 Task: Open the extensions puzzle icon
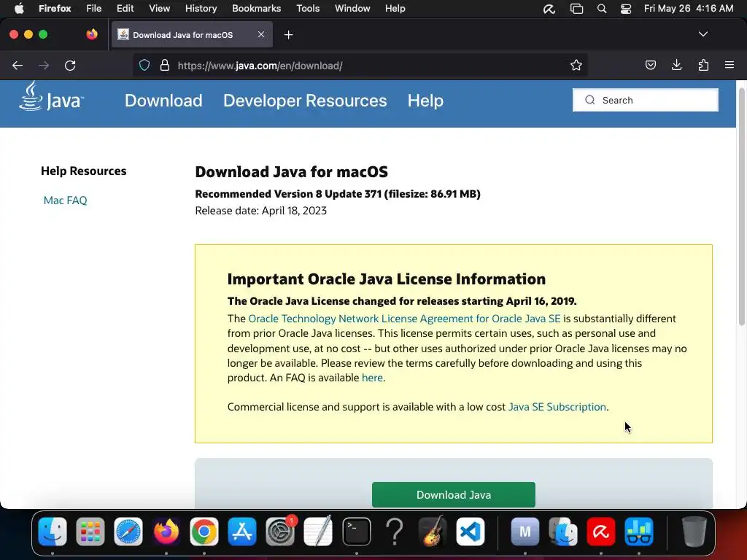coord(703,65)
